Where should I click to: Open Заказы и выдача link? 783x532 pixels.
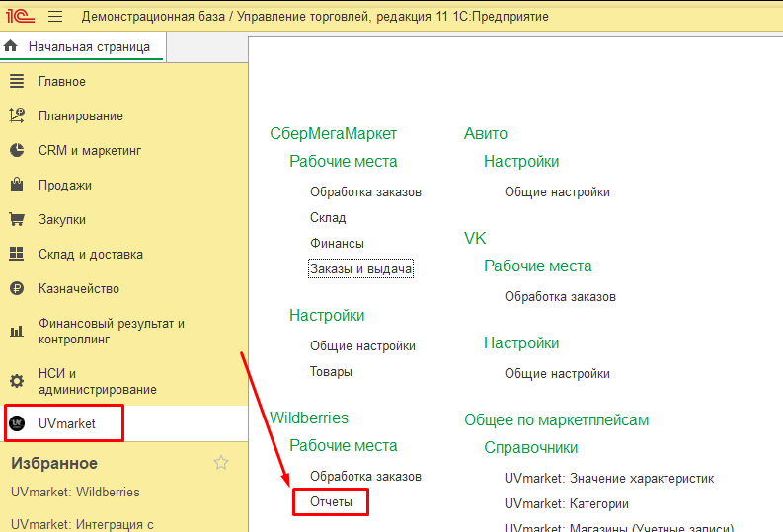pyautogui.click(x=360, y=268)
